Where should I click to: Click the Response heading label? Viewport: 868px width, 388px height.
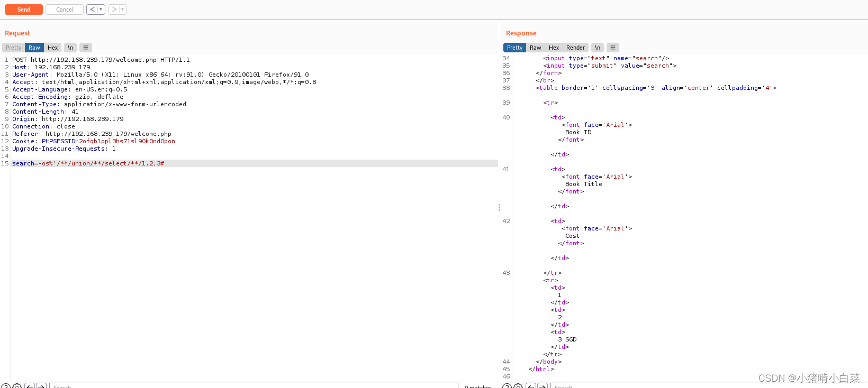tap(521, 33)
